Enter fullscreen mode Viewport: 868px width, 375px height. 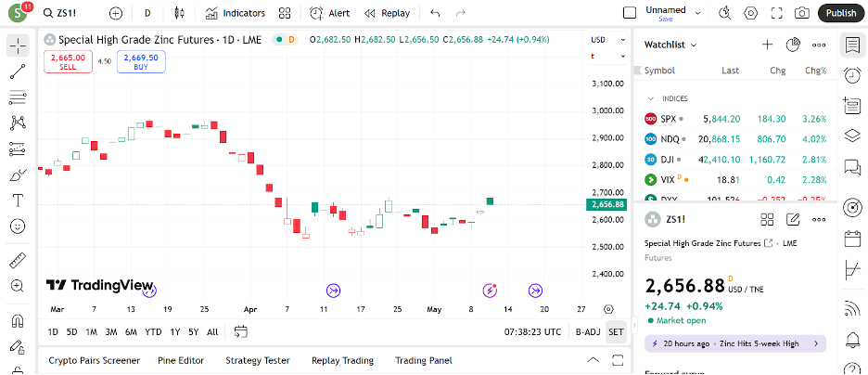(x=776, y=13)
